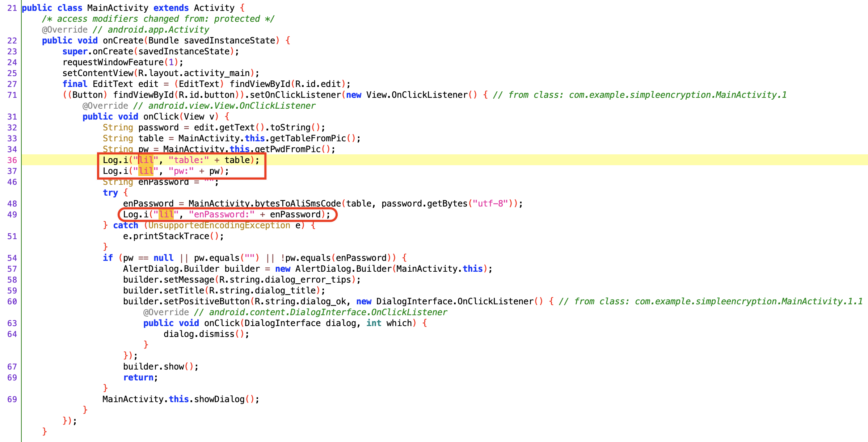The width and height of the screenshot is (868, 442).
Task: Click the bytesToAliSmsCode method reference
Action: point(298,204)
